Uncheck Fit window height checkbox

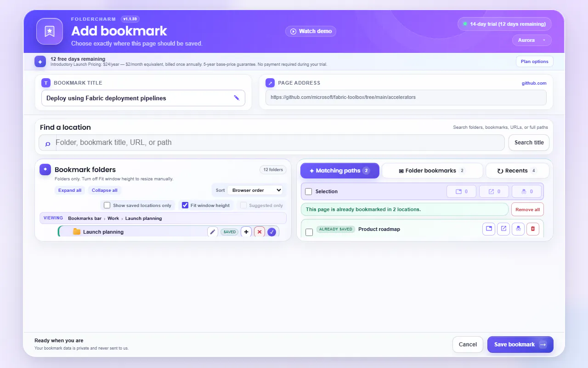coord(185,205)
